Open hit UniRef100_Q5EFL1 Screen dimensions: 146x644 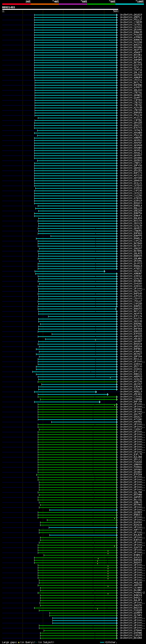(131, 17)
